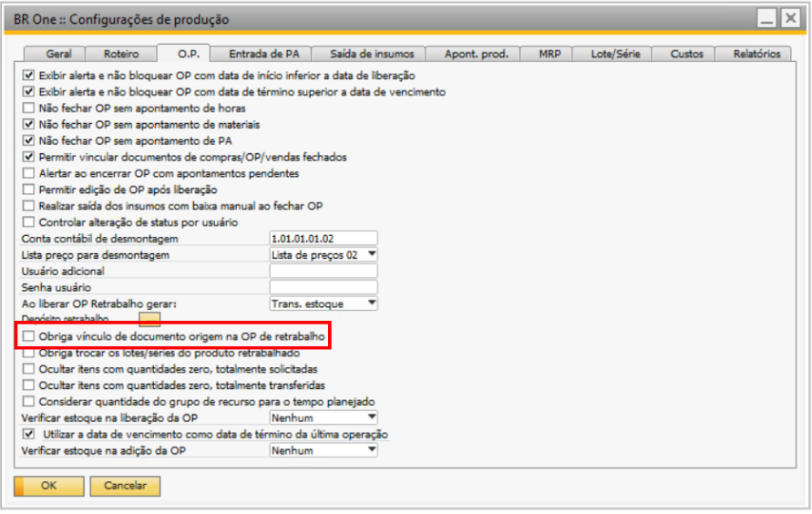Viewport: 812px width, 514px height.
Task: Open the MRP tab
Action: tap(550, 54)
